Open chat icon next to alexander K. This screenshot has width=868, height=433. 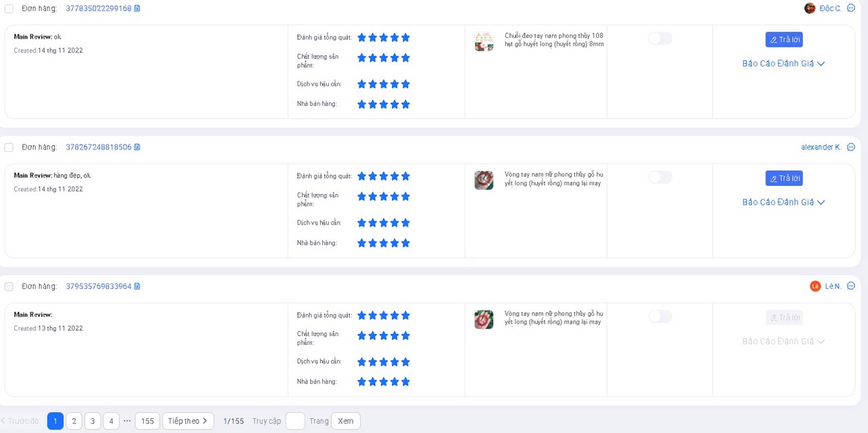851,147
